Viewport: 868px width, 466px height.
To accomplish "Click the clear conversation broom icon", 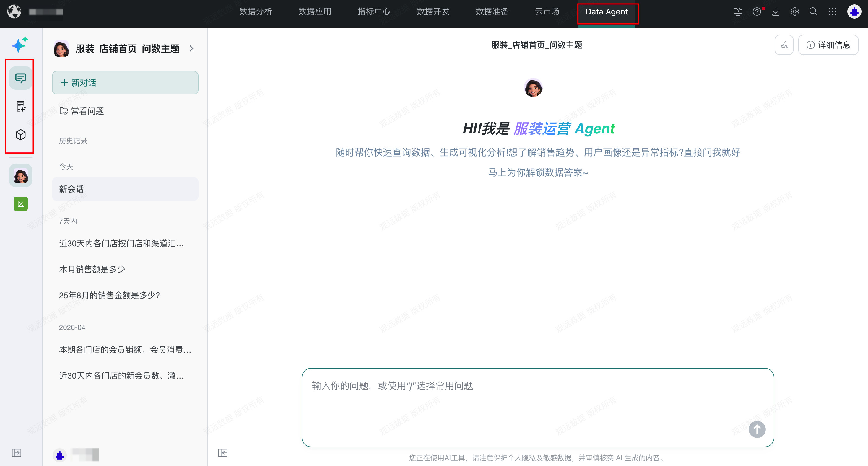I will pyautogui.click(x=784, y=45).
